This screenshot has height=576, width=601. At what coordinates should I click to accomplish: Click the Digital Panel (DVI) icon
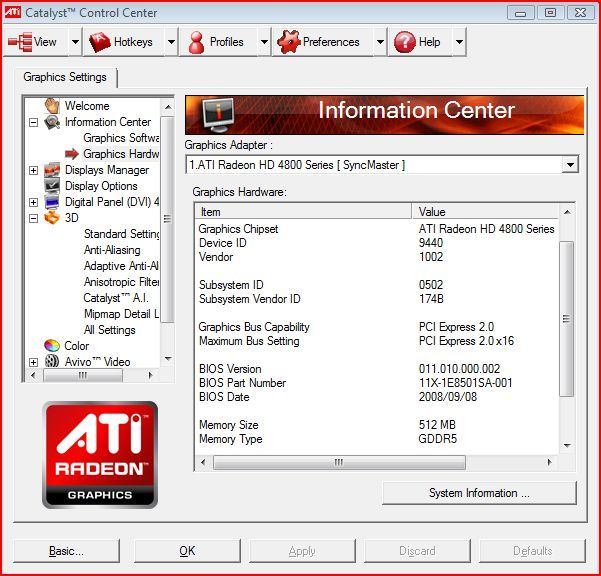[52, 202]
